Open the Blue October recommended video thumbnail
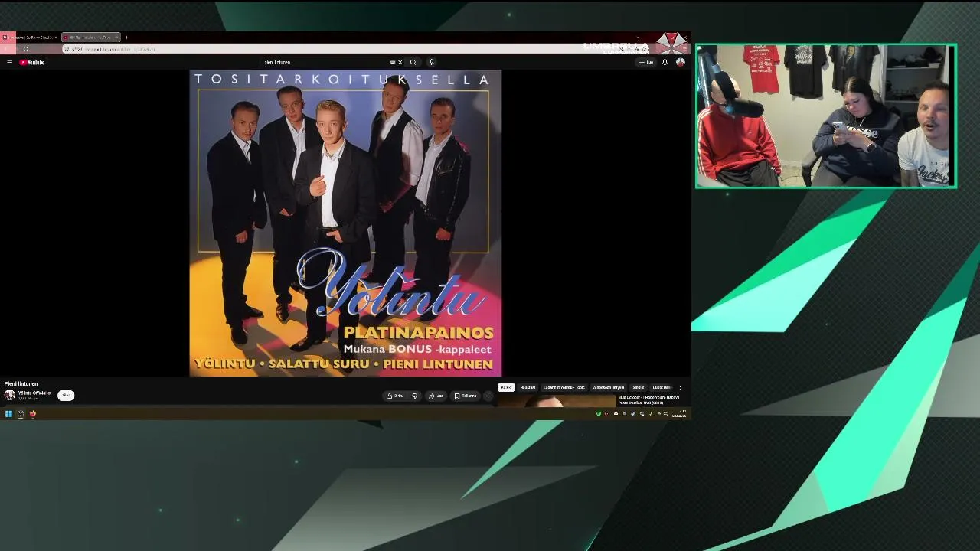 (557, 401)
